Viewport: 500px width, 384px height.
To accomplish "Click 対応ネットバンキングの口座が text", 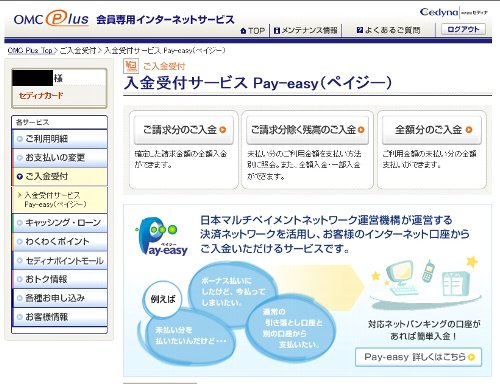I will [x=424, y=324].
